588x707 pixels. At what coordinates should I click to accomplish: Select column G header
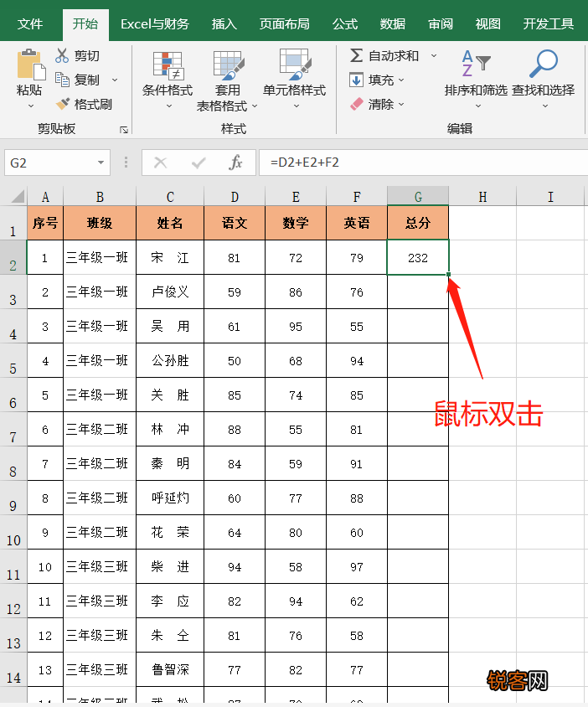click(x=418, y=197)
